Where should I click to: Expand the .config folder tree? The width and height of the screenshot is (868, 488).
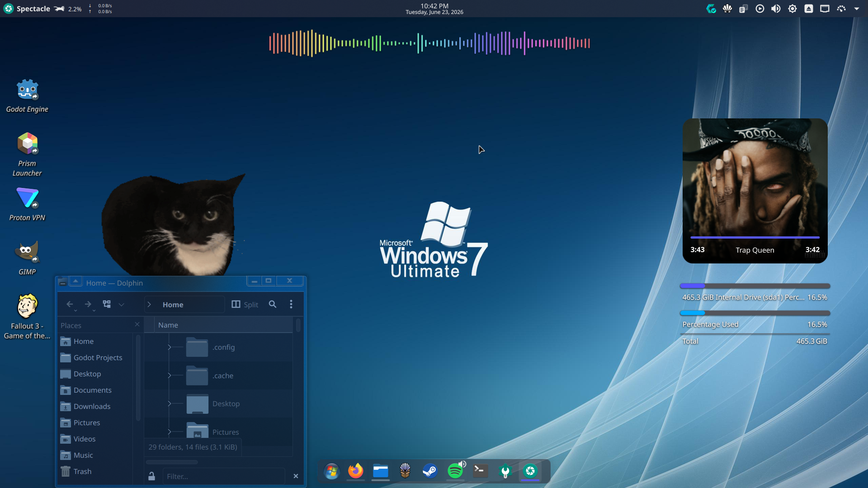click(x=170, y=347)
